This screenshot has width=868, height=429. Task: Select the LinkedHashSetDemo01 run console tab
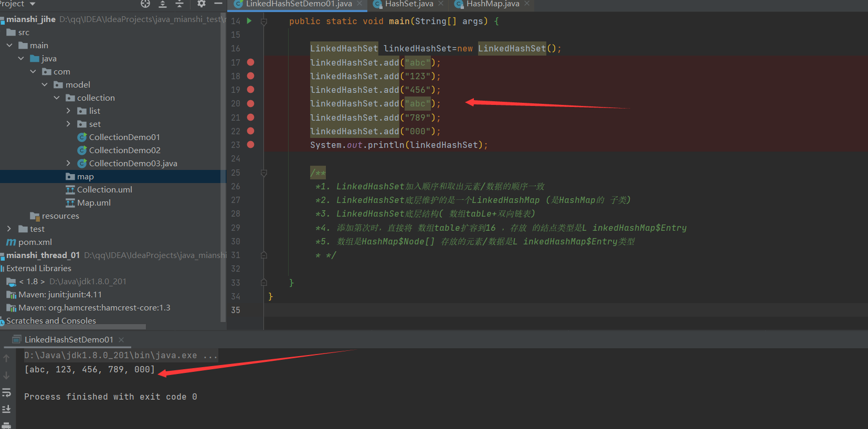69,340
